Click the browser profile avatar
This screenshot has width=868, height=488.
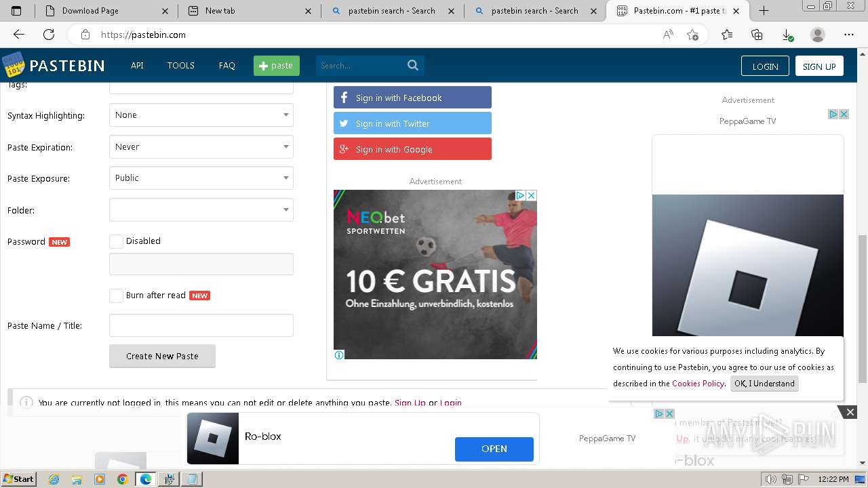point(818,35)
